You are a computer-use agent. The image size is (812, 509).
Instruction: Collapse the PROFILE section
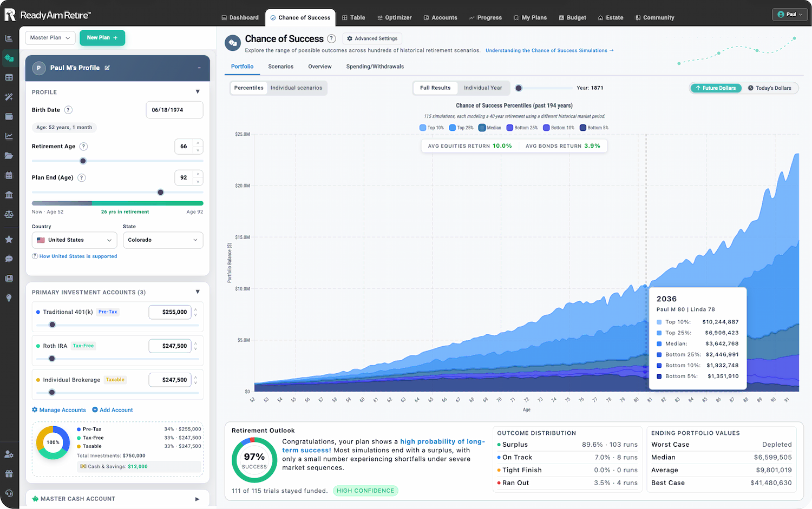coord(198,92)
